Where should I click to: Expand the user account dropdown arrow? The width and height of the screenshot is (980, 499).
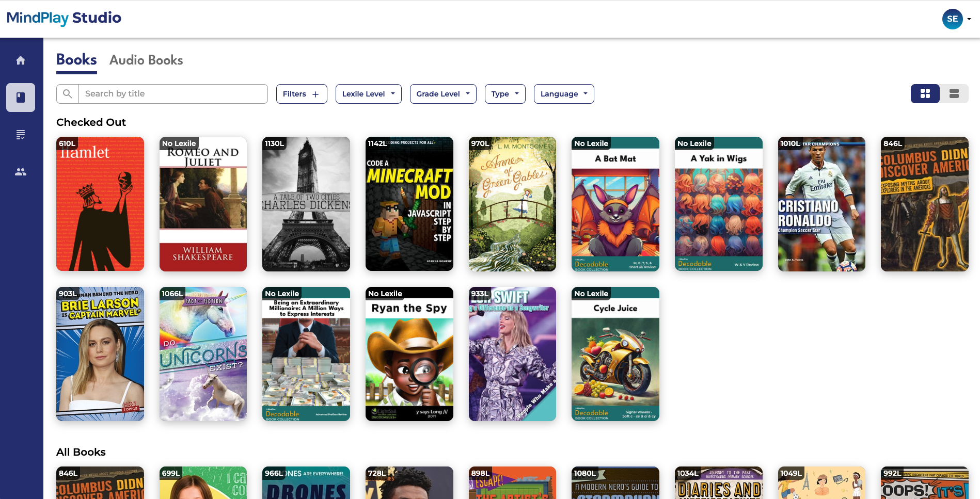[969, 19]
